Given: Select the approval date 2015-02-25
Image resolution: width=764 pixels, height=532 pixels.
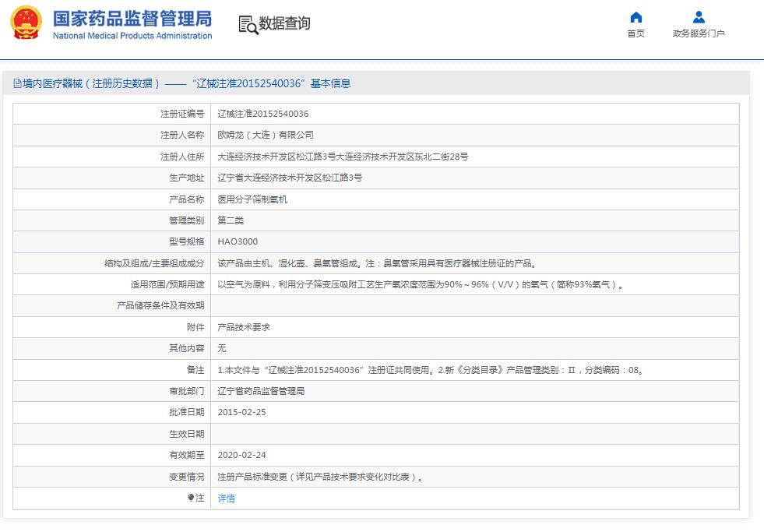Looking at the screenshot, I should (x=242, y=413).
